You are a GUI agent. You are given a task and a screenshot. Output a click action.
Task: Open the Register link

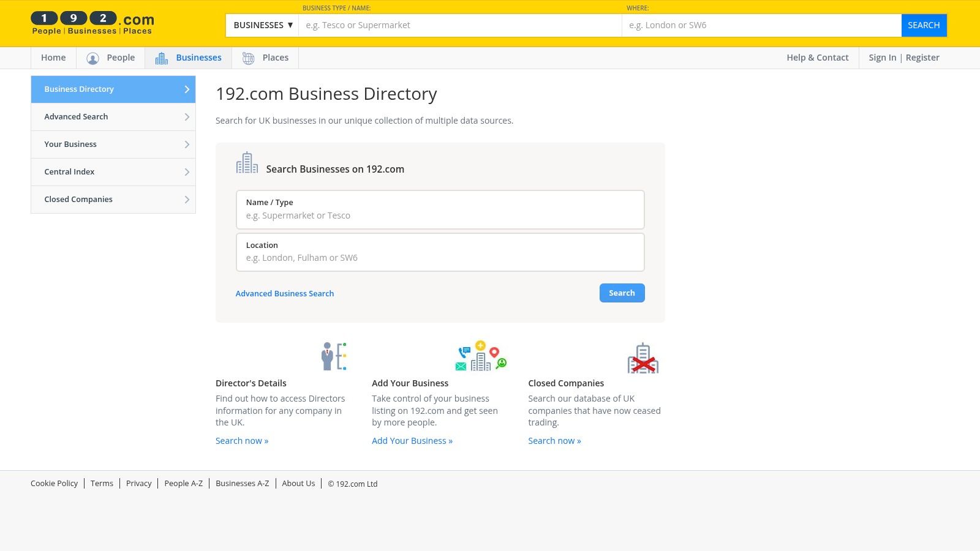point(922,58)
